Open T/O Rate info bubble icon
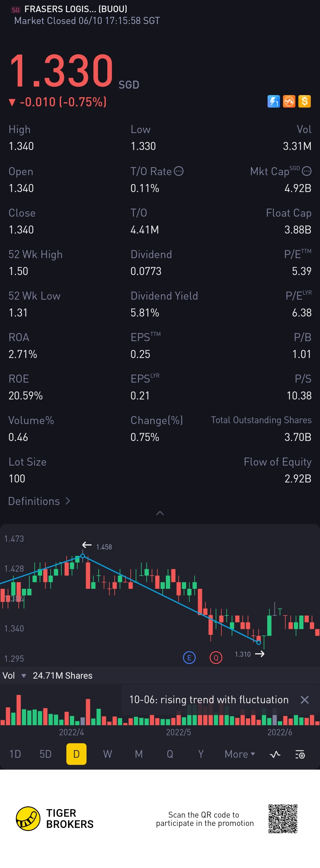 point(179,171)
